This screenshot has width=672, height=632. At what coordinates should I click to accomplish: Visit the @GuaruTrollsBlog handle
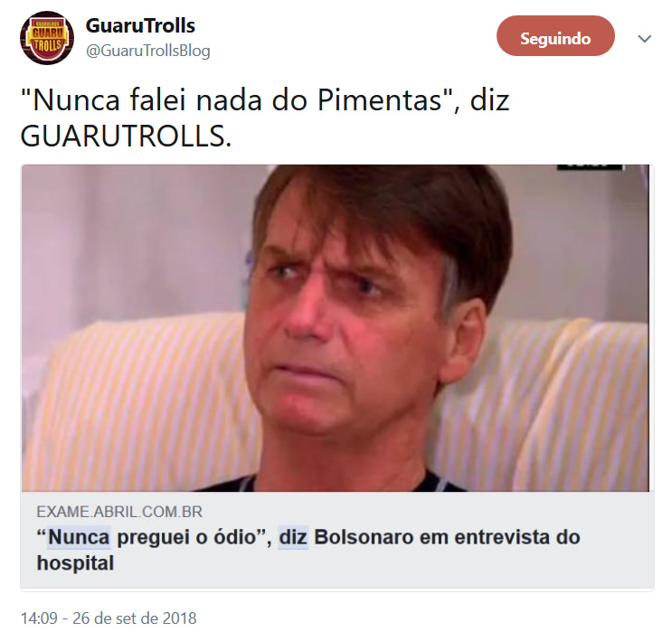point(147,51)
